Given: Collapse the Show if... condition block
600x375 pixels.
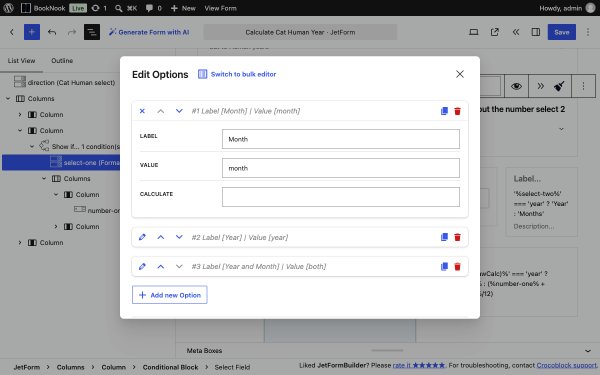Looking at the screenshot, I should 32,146.
